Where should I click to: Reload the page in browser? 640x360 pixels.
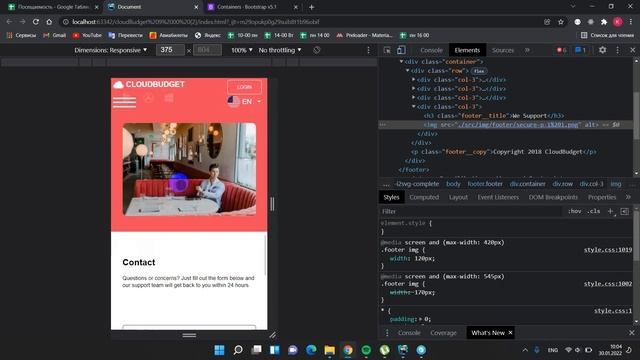click(36, 22)
